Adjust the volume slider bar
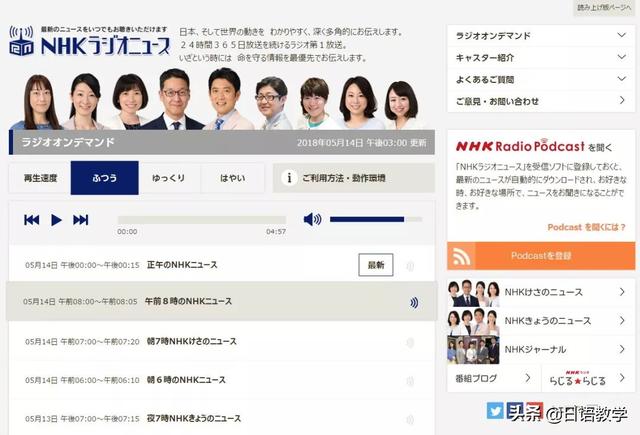The image size is (640, 435). (x=376, y=220)
